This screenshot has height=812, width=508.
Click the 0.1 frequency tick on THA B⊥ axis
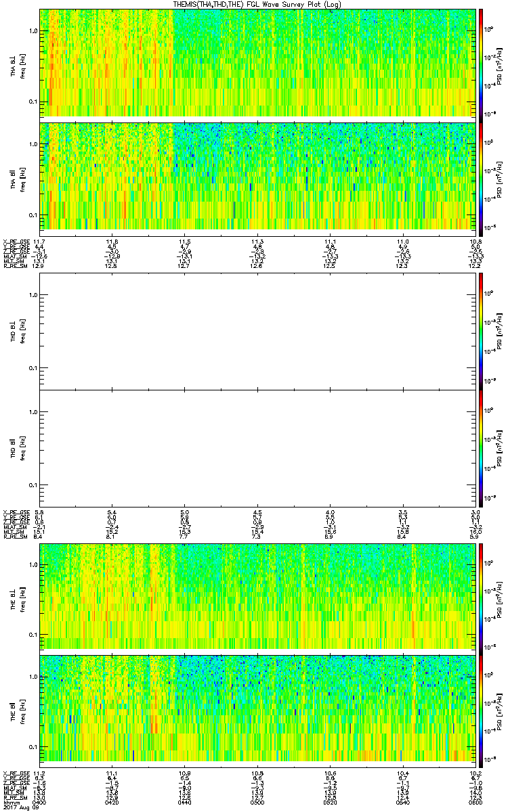[x=33, y=101]
